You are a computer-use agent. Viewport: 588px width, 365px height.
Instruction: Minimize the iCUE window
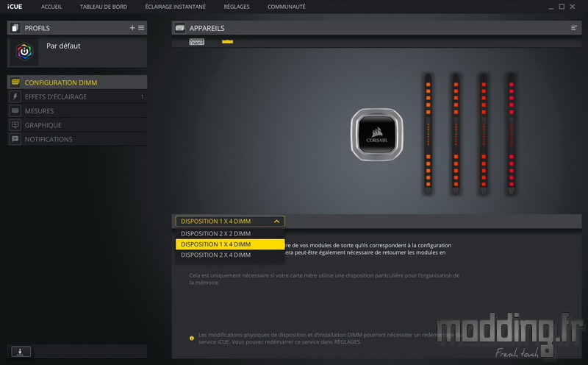(x=551, y=7)
